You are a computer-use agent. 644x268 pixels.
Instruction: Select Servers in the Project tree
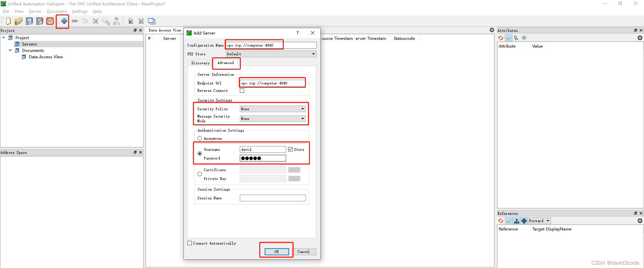point(30,44)
